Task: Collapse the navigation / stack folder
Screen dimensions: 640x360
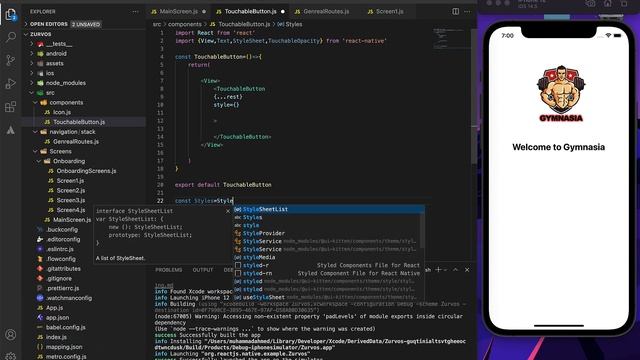Action: click(x=72, y=132)
